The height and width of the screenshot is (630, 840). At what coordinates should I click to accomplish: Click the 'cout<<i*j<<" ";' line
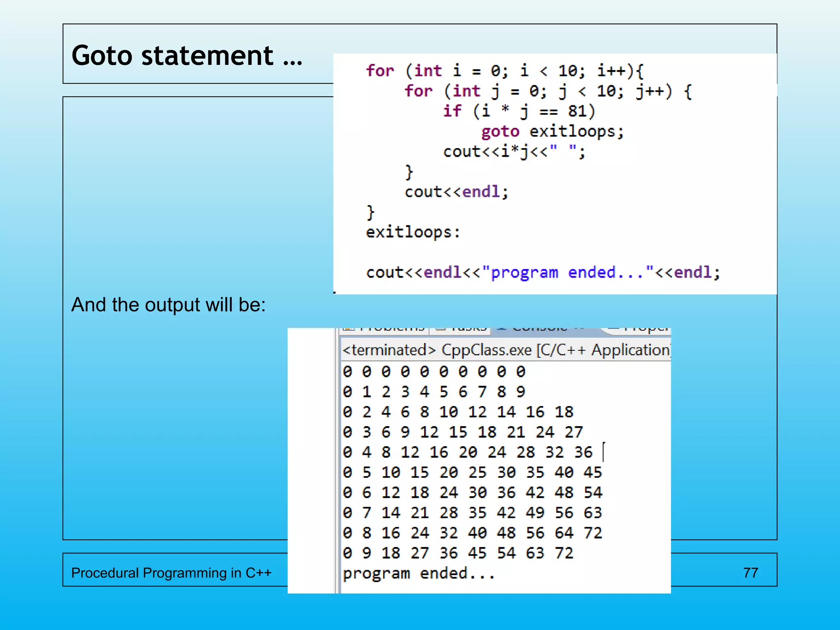tap(514, 151)
